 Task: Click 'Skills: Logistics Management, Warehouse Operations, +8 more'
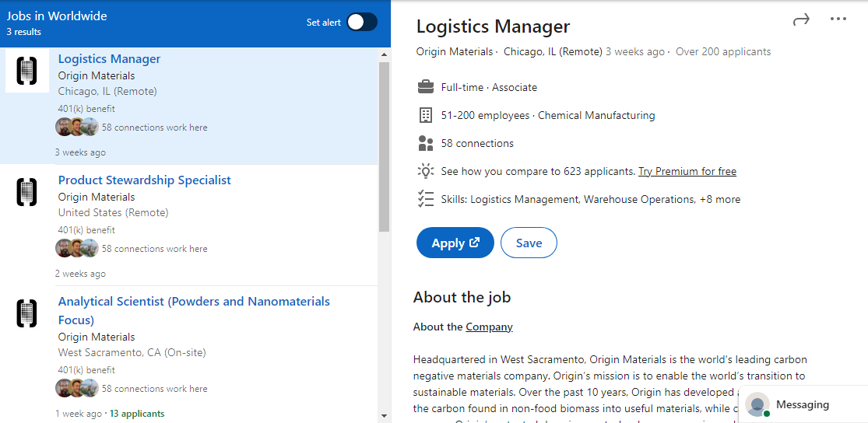591,199
